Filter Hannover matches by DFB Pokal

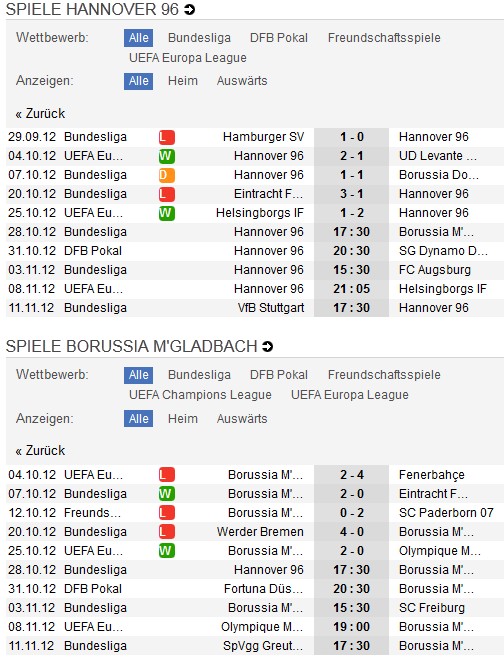point(279,38)
